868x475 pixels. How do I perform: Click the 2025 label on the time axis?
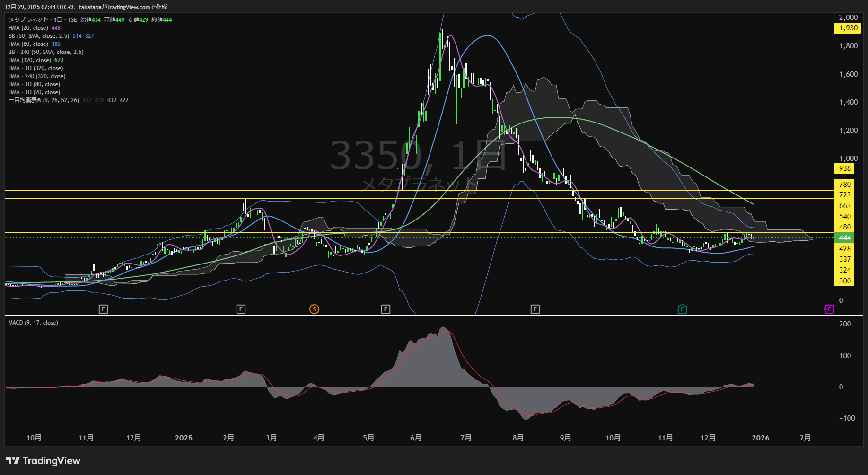point(184,438)
